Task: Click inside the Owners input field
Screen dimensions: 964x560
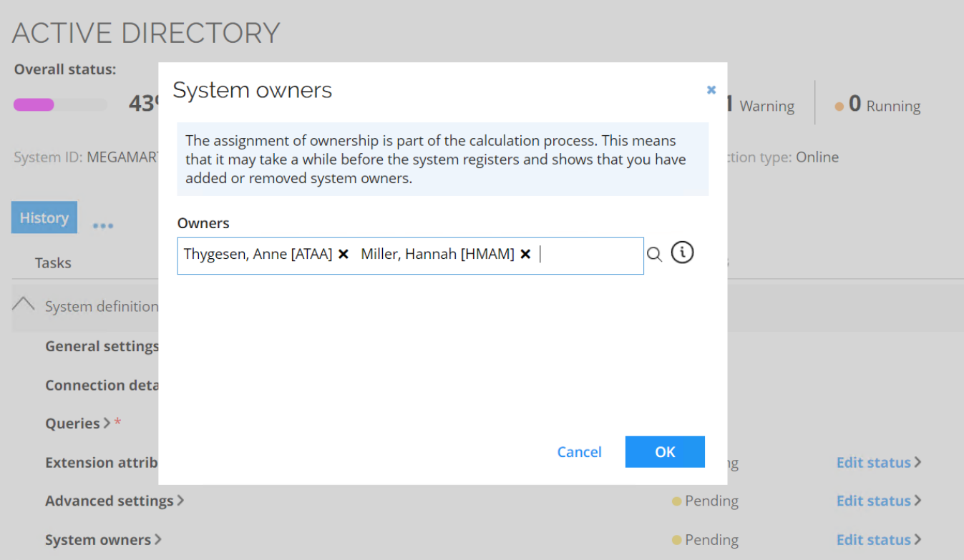Action: (410, 256)
